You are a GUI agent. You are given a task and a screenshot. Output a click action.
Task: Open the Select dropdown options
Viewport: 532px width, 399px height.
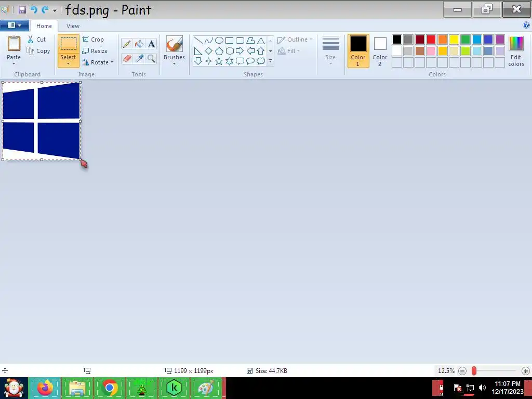pos(68,63)
